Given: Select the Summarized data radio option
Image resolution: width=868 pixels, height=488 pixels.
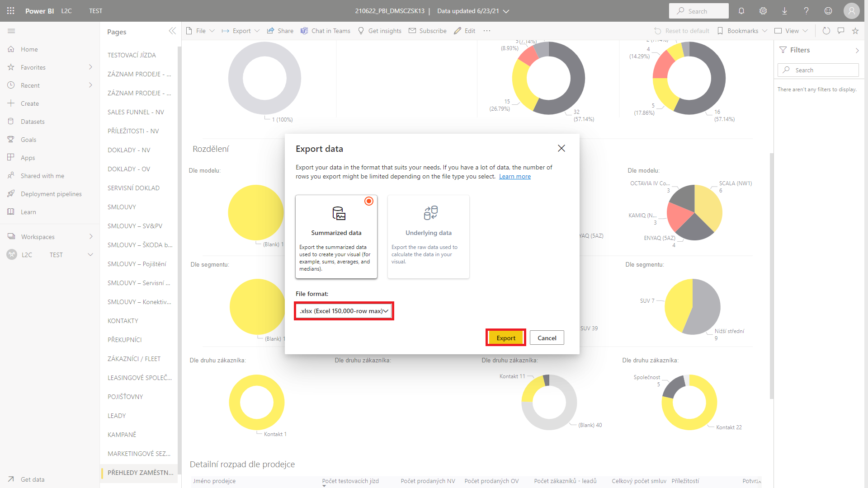Looking at the screenshot, I should point(369,201).
